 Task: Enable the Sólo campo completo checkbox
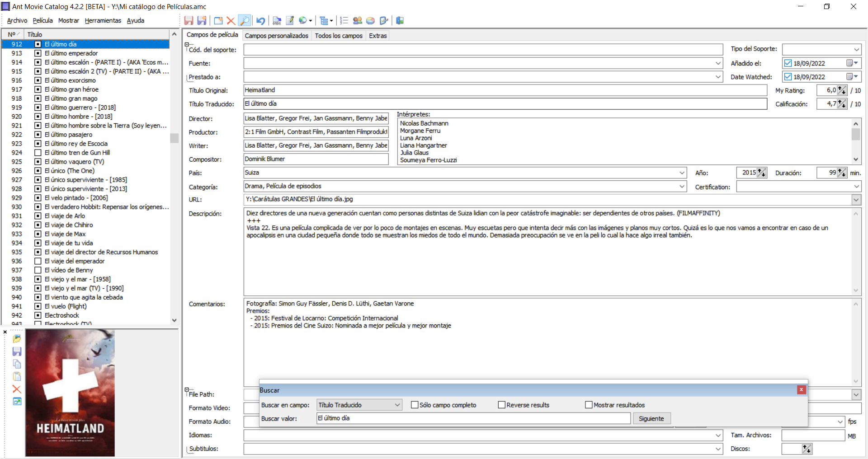(415, 405)
